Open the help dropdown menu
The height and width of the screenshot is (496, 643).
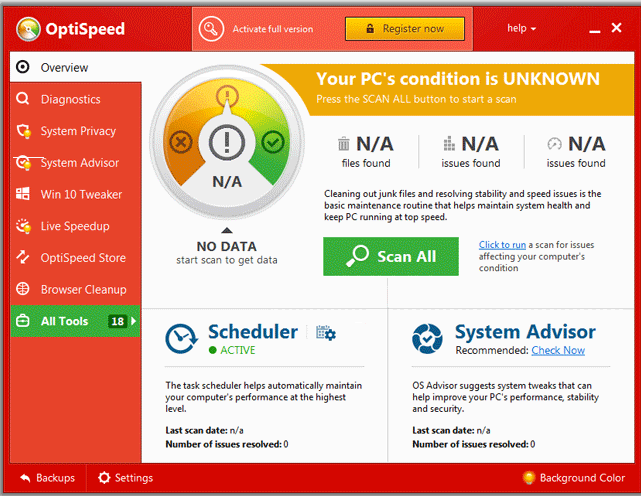[x=521, y=29]
